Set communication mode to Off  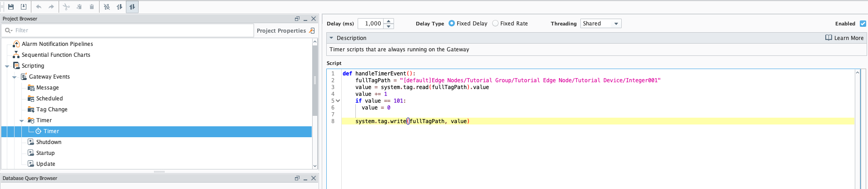[107, 7]
